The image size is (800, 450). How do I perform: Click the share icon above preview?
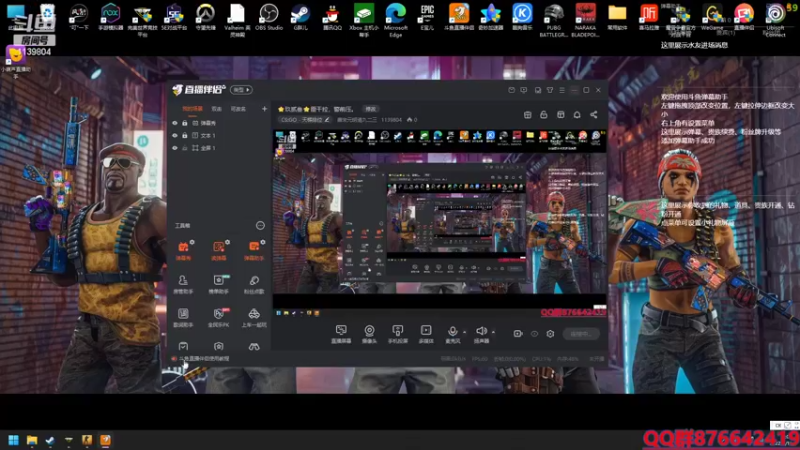(593, 115)
